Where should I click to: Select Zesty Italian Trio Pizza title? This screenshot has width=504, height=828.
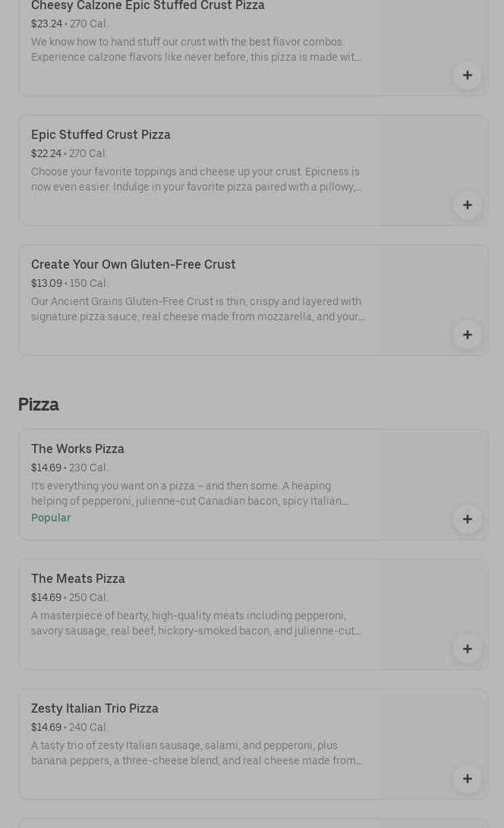click(95, 708)
